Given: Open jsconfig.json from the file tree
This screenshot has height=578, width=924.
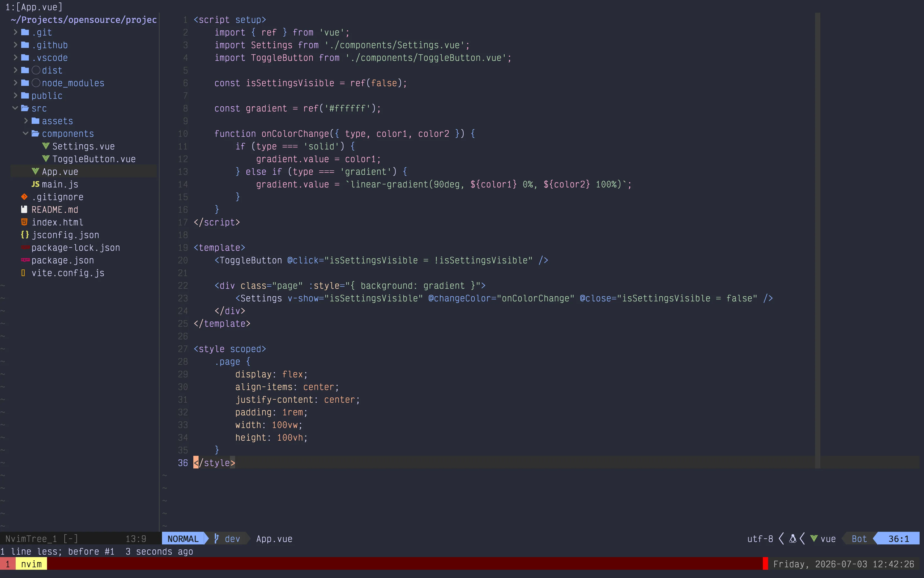Looking at the screenshot, I should (65, 235).
